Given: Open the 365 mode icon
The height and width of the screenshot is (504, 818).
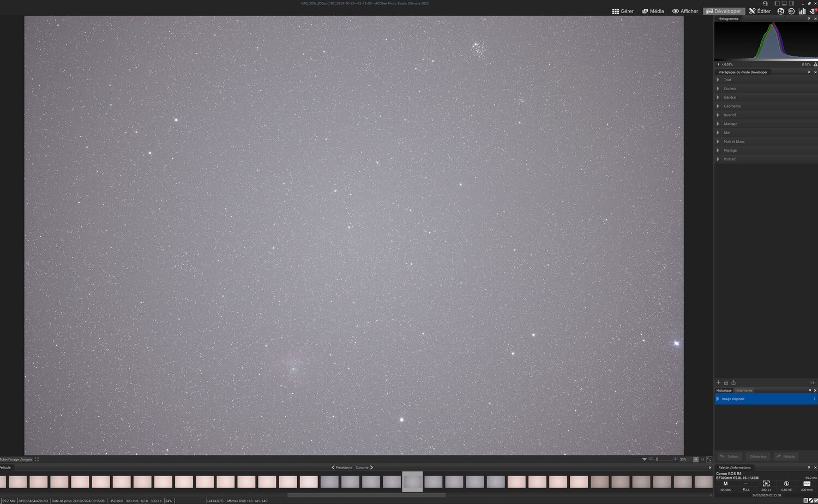Looking at the screenshot, I should click(x=791, y=11).
